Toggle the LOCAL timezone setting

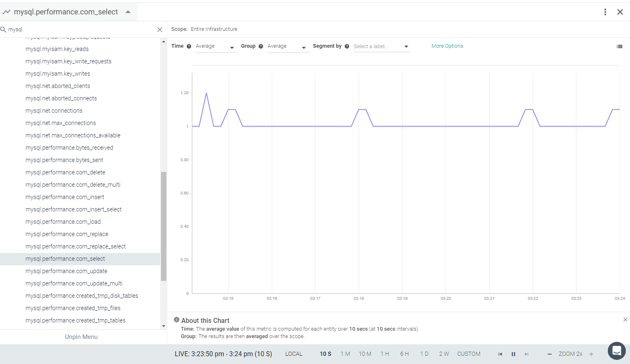294,354
